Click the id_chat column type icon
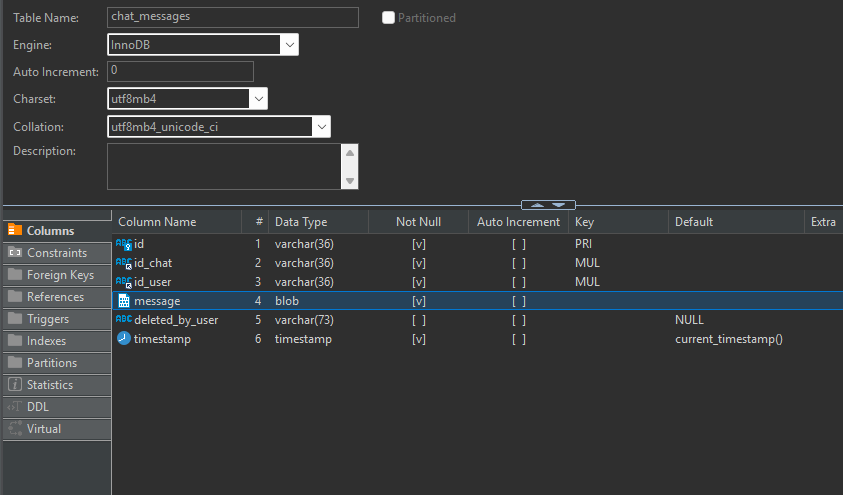 [124, 263]
